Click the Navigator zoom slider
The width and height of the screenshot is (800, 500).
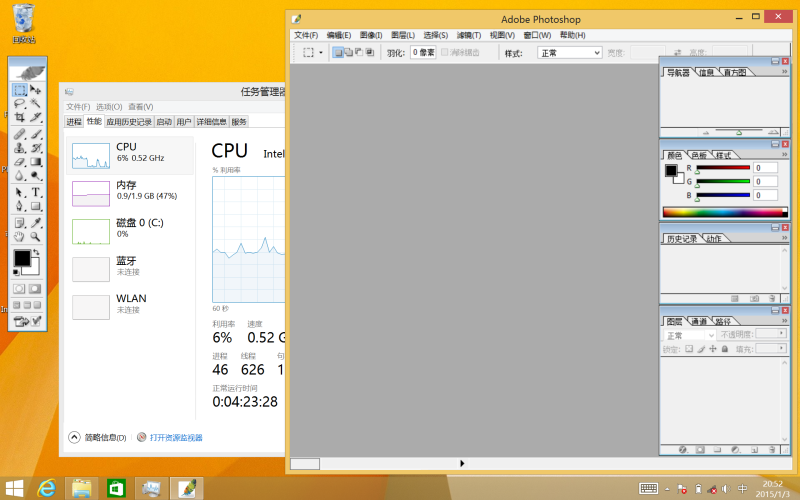[739, 132]
